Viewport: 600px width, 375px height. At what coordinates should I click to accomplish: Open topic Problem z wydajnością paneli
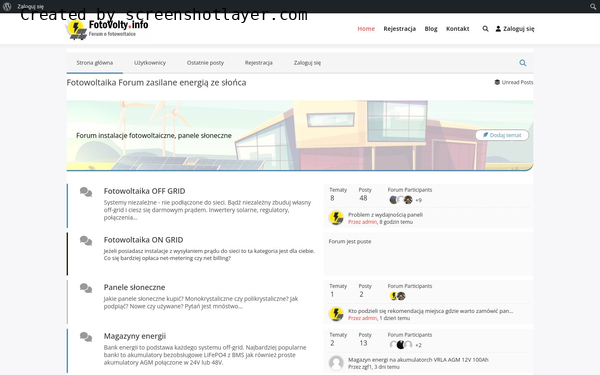(385, 215)
